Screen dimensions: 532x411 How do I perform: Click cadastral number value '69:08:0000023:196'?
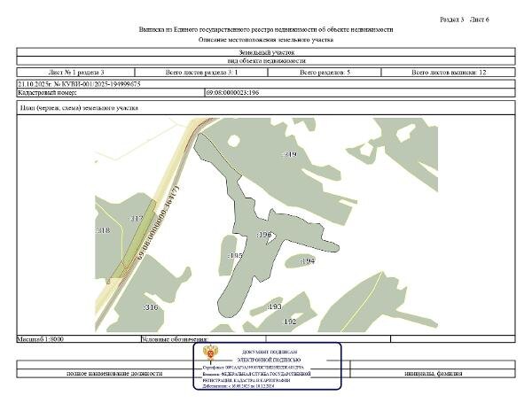pyautogui.click(x=232, y=92)
